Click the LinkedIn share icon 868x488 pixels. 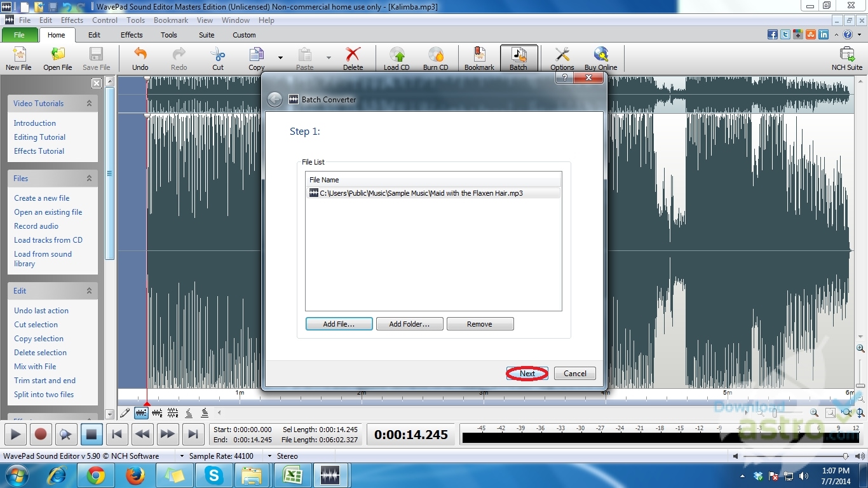(x=824, y=35)
